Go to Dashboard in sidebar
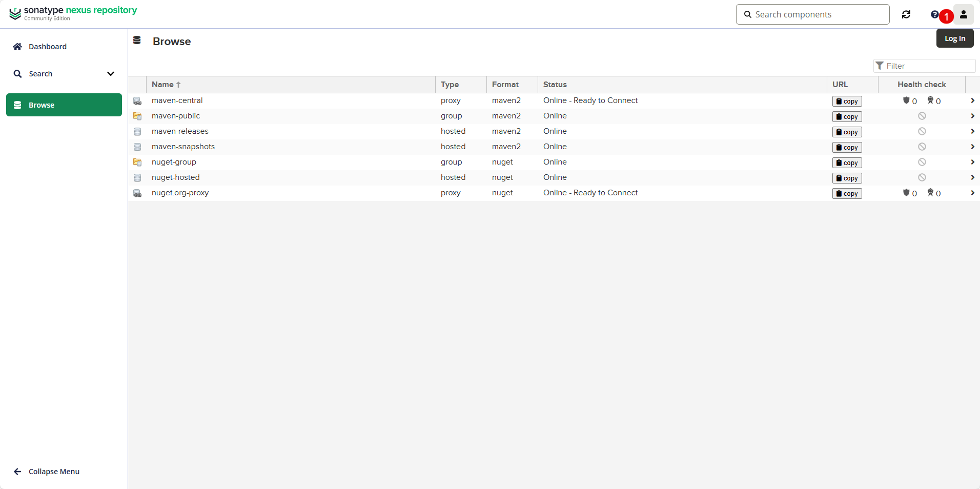 coord(47,47)
